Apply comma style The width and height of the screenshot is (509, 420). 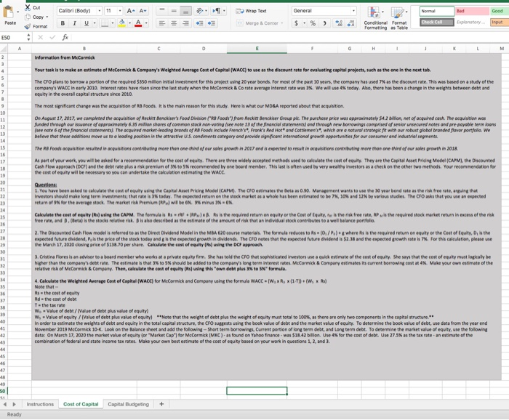click(x=324, y=23)
